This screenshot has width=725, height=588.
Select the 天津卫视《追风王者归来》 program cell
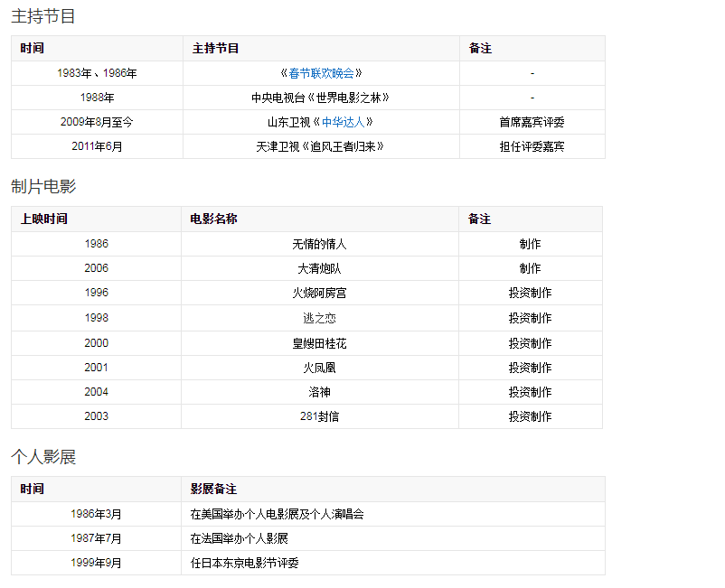pos(321,146)
